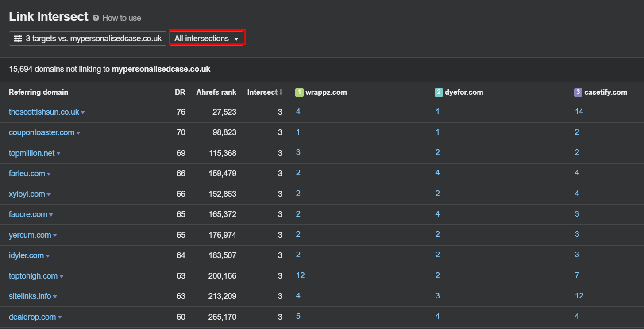Open xyloyl.com domain link
The width and height of the screenshot is (644, 329).
click(27, 194)
